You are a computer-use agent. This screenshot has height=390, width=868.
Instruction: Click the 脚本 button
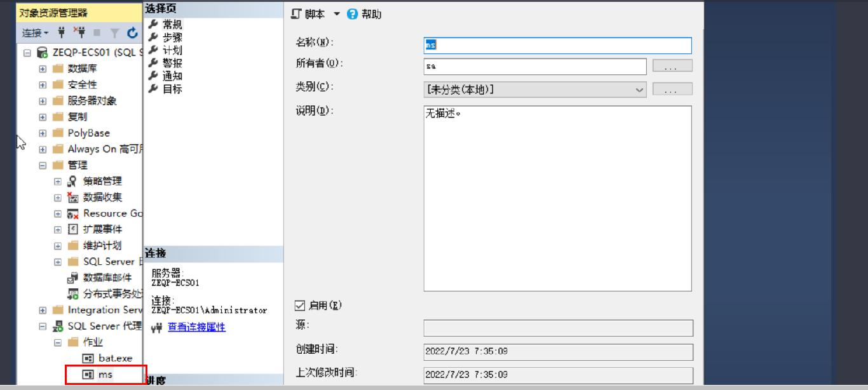point(309,14)
